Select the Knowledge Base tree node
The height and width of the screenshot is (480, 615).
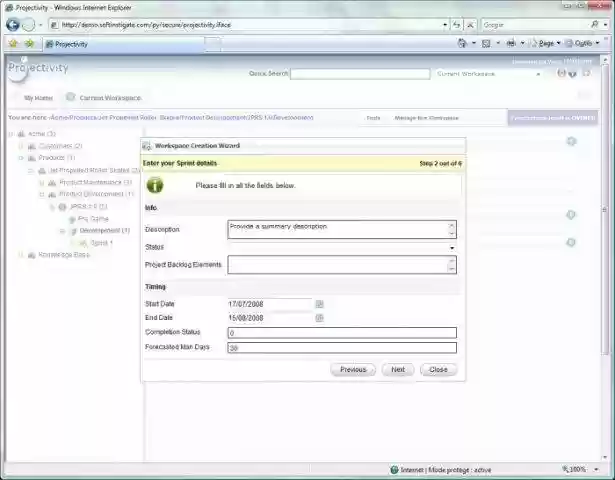point(64,255)
